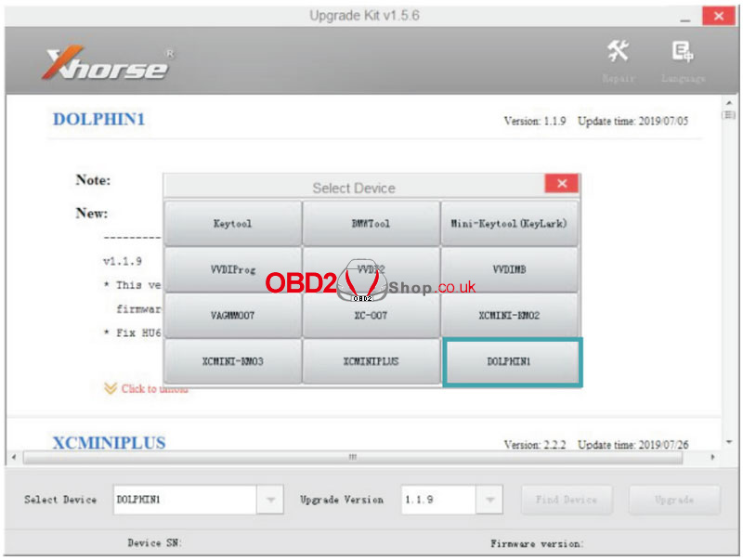743x560 pixels.
Task: Choose BMWTool device button
Action: tap(371, 223)
